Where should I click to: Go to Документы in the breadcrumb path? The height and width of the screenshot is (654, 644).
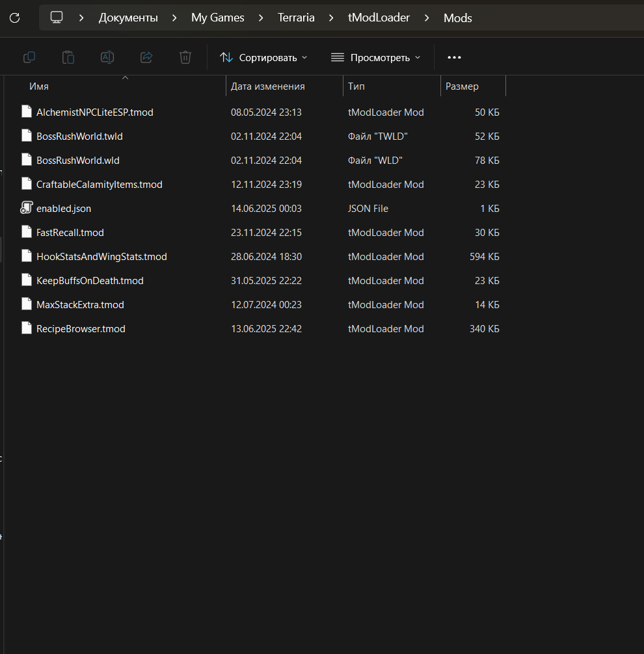pyautogui.click(x=128, y=18)
